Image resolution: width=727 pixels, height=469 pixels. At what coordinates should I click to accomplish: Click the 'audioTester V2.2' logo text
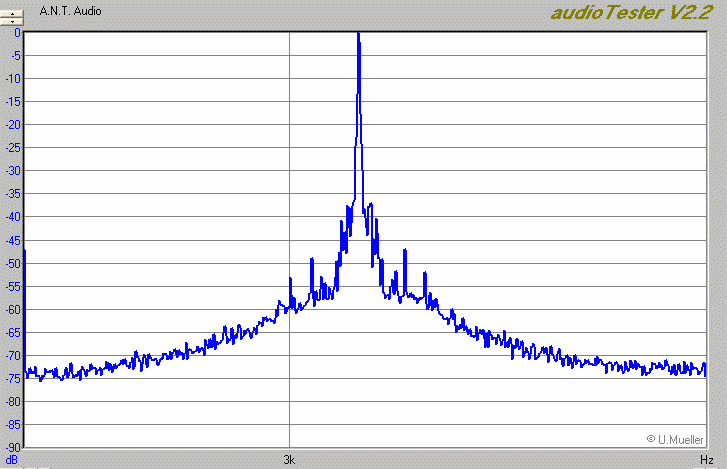(x=631, y=13)
